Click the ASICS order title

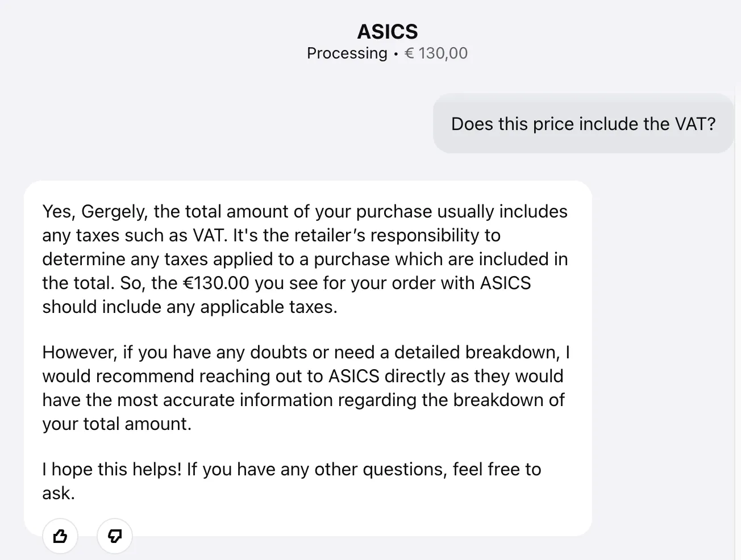point(388,32)
